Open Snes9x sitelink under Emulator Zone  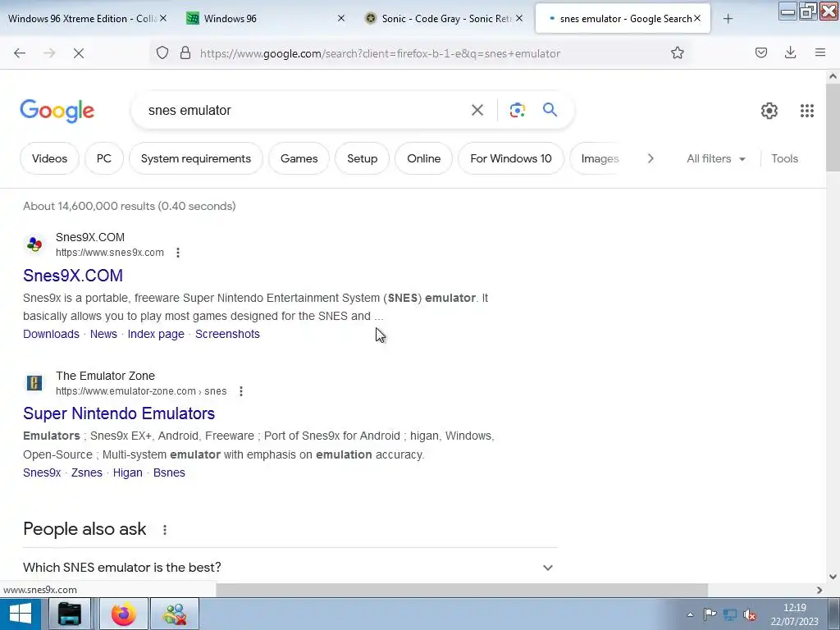[42, 472]
